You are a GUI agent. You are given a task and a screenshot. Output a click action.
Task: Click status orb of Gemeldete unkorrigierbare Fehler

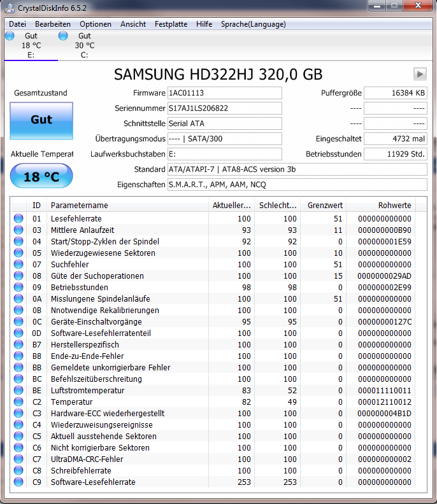pos(18,367)
